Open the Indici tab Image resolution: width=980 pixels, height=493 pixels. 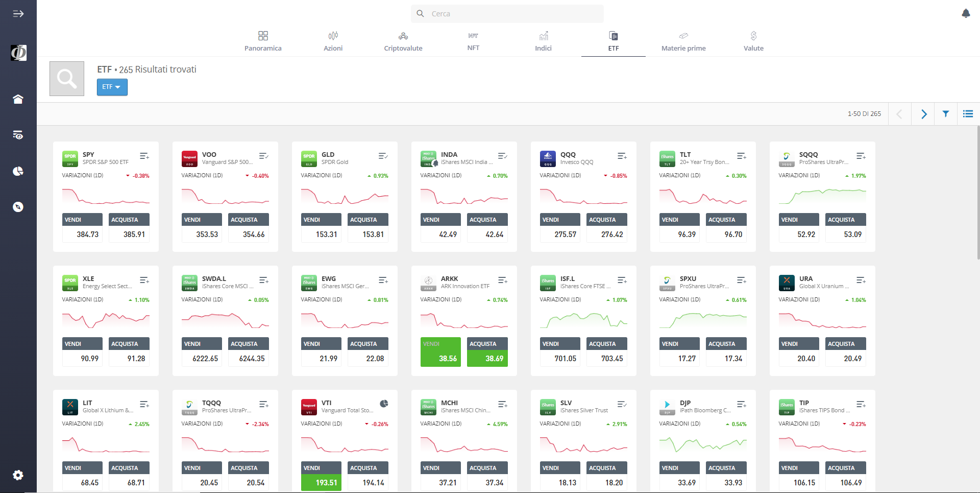click(x=543, y=41)
